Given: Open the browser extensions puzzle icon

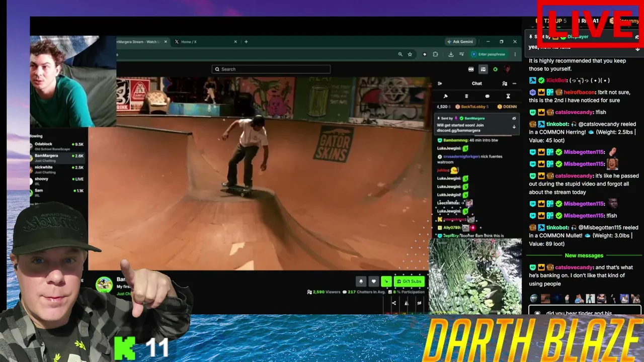Looking at the screenshot, I should pos(435,54).
